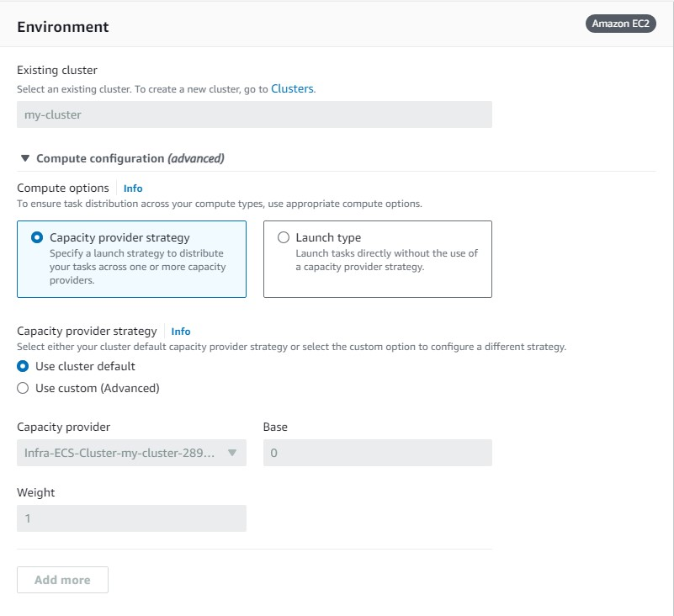This screenshot has width=674, height=616.
Task: Click the Base input field
Action: 379,453
